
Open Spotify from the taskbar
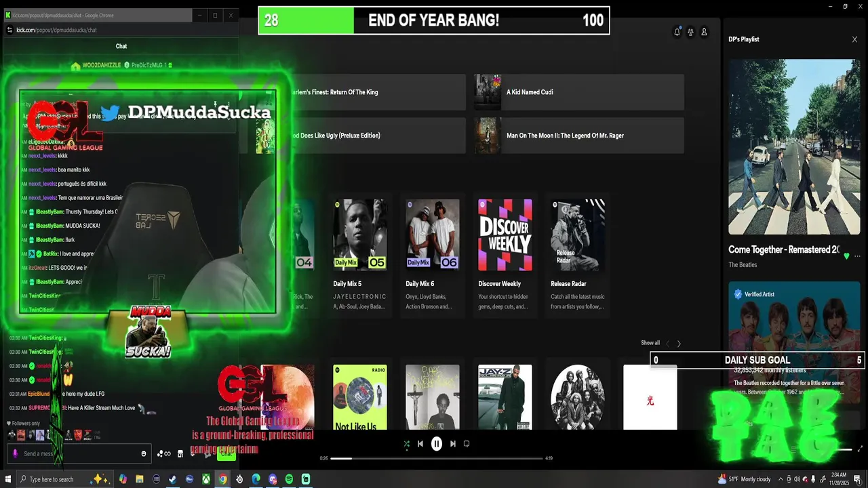(289, 479)
